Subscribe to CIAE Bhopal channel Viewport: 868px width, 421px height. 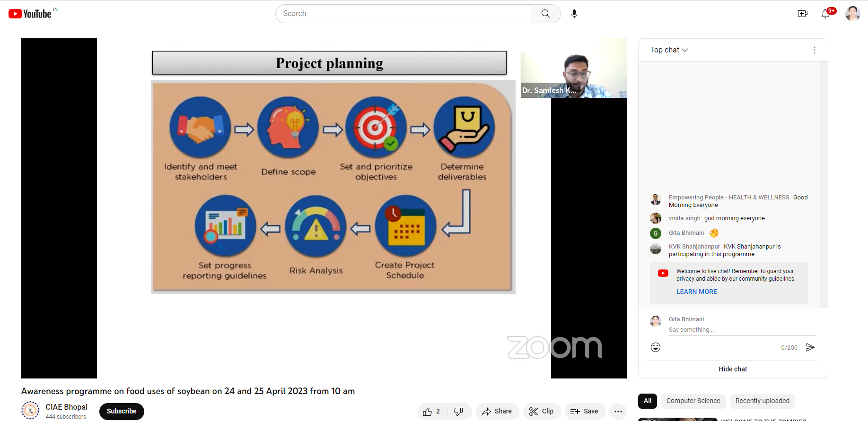pos(122,412)
